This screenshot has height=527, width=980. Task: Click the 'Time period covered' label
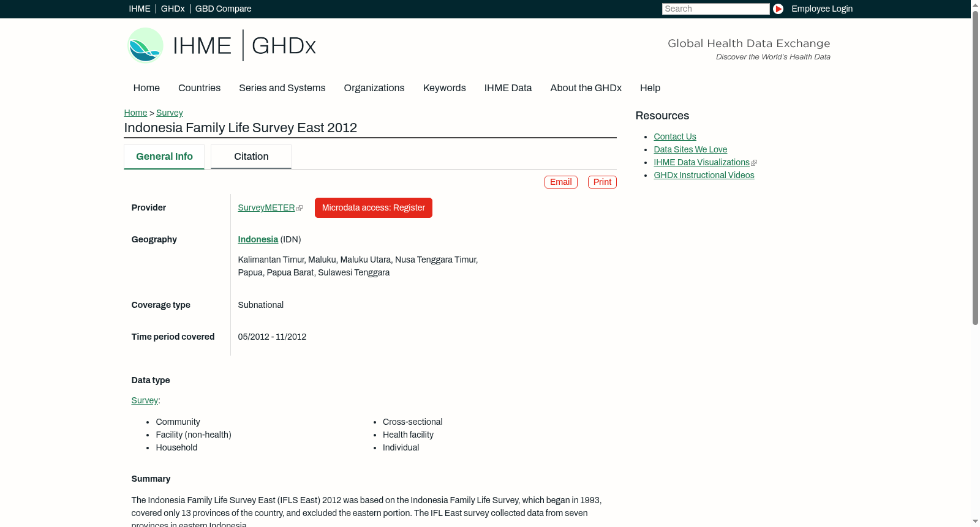pos(173,337)
